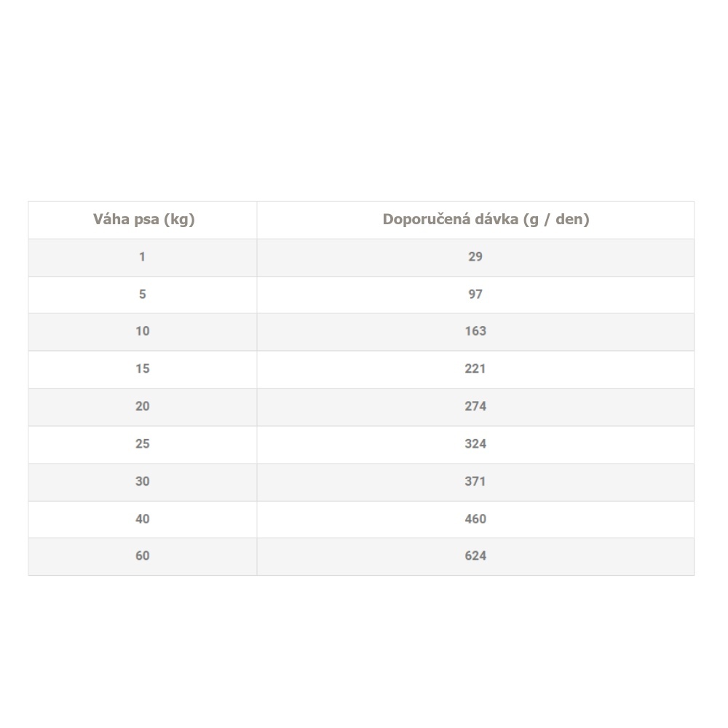Choose the 20 kg weight cell

[143, 406]
